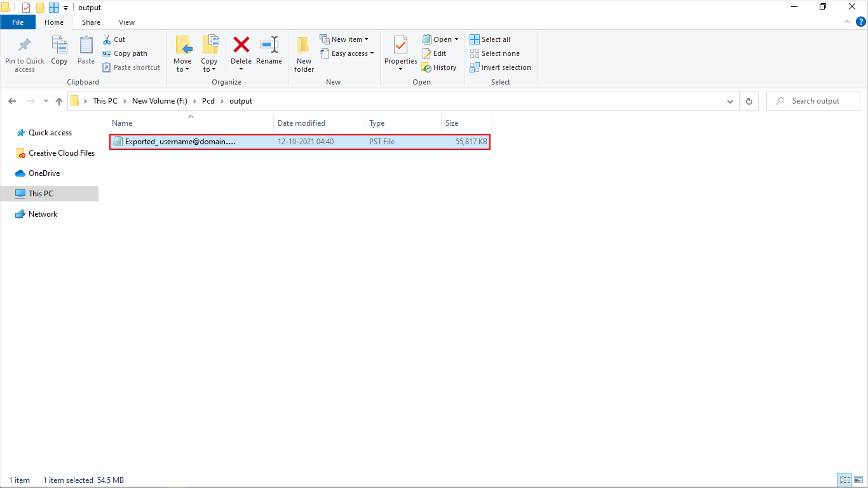Screen dimensions: 868x488
Task: Create a New folder
Action: [304, 54]
